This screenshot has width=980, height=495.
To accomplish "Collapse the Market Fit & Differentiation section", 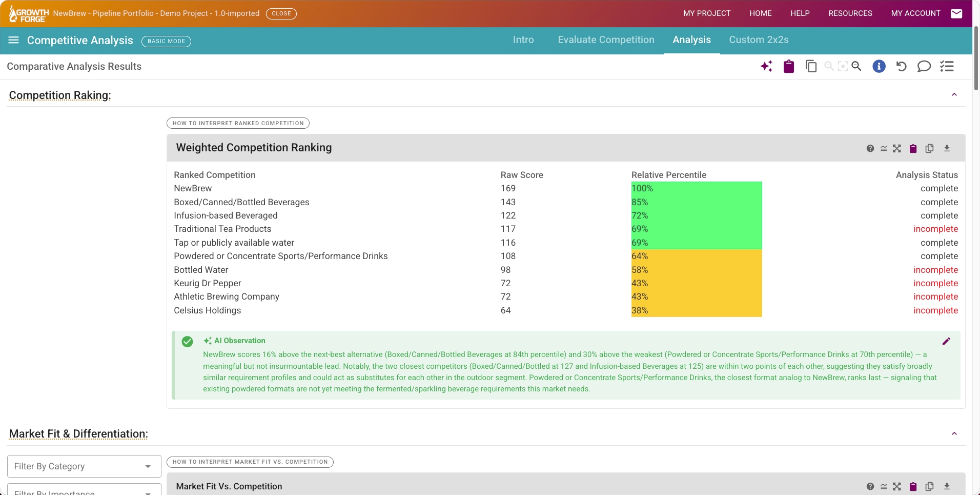I will click(x=954, y=433).
